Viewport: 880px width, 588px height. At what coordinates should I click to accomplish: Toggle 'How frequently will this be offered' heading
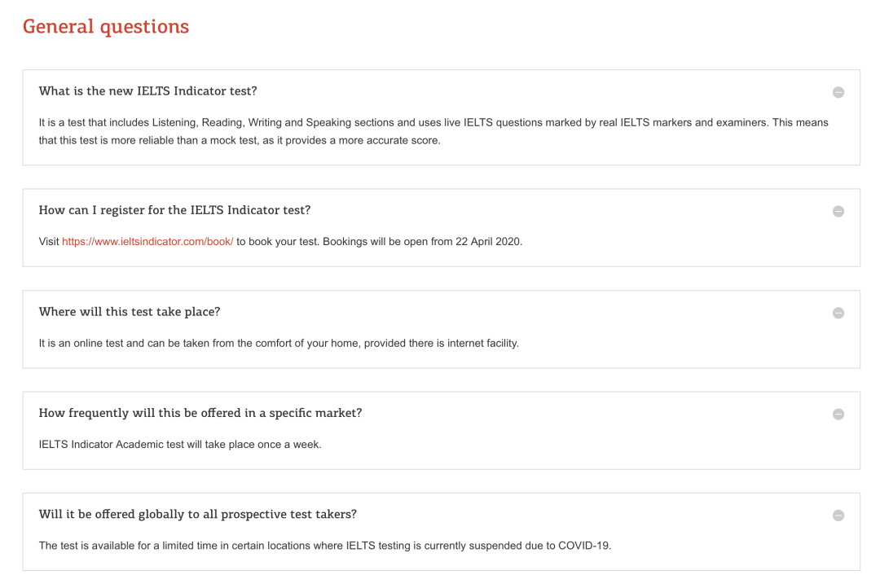tap(200, 413)
